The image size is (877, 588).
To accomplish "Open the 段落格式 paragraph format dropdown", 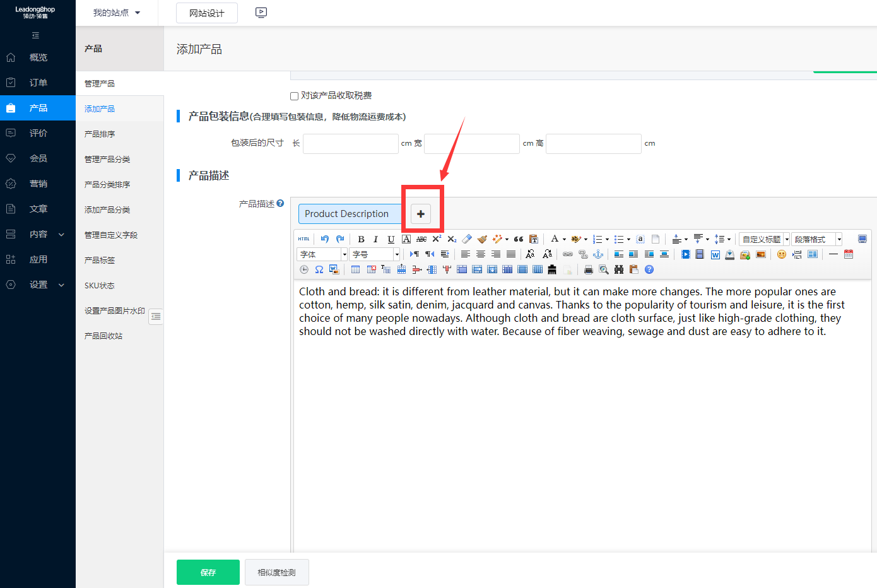I will click(816, 239).
